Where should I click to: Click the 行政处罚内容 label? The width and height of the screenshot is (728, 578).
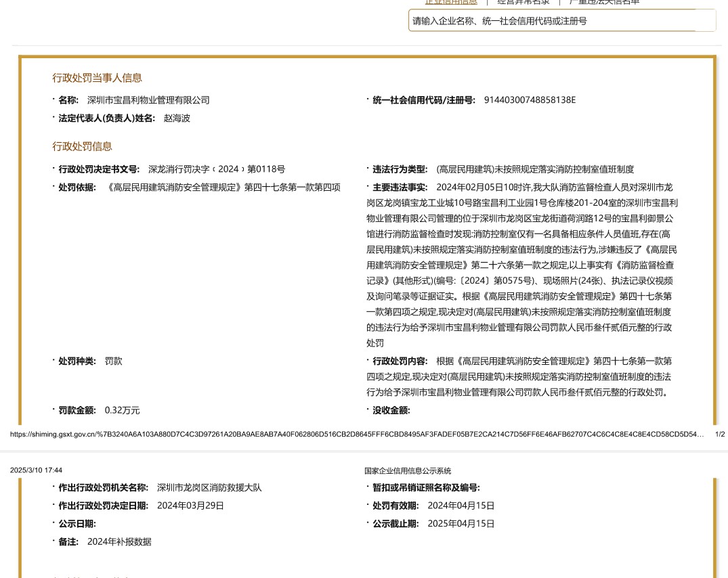(400, 361)
